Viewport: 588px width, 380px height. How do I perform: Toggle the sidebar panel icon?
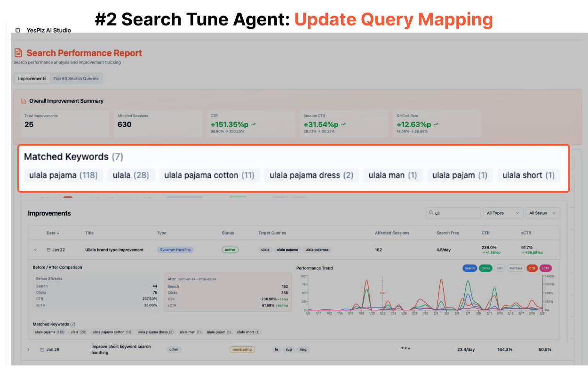tap(18, 31)
